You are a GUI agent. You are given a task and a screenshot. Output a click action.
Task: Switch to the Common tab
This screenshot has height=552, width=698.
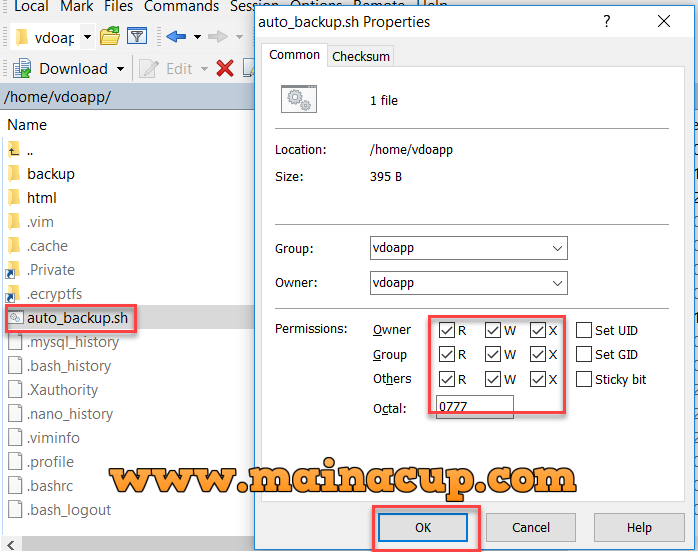[x=294, y=55]
